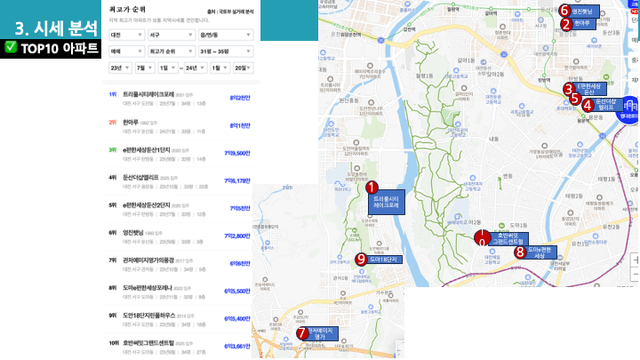640x360 pixels.
Task: Click the 8억2천만 price of rank 1
Action: coord(240,98)
